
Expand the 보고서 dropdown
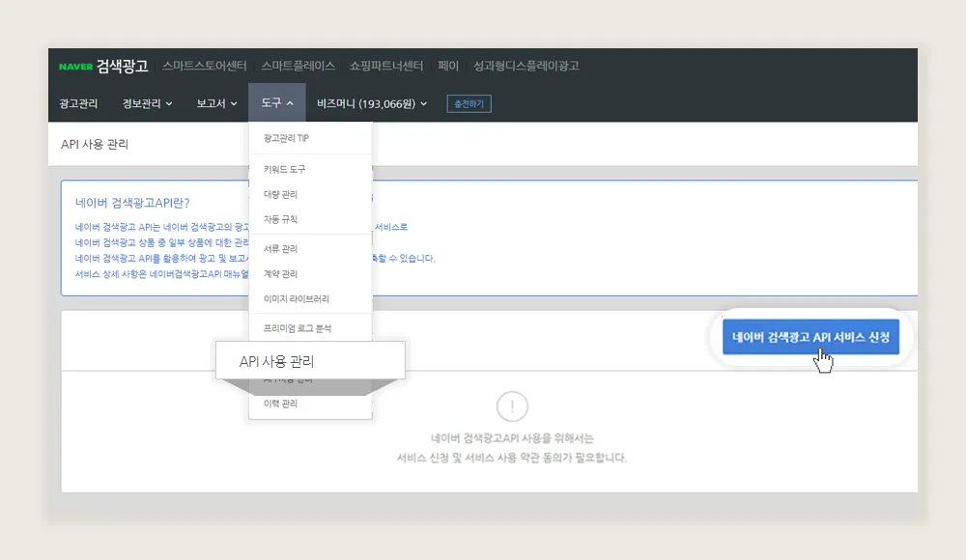tap(216, 103)
